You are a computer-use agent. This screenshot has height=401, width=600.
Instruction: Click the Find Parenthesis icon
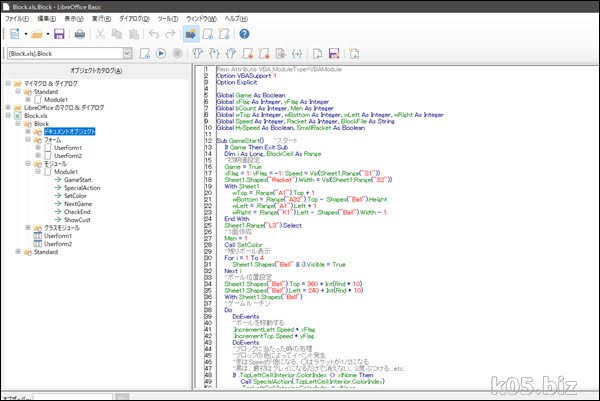(297, 54)
